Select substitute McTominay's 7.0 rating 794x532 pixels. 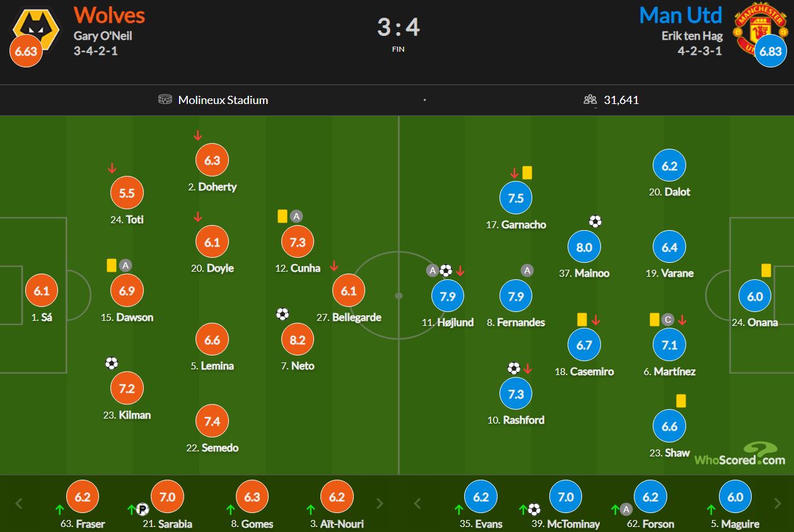[x=566, y=497]
